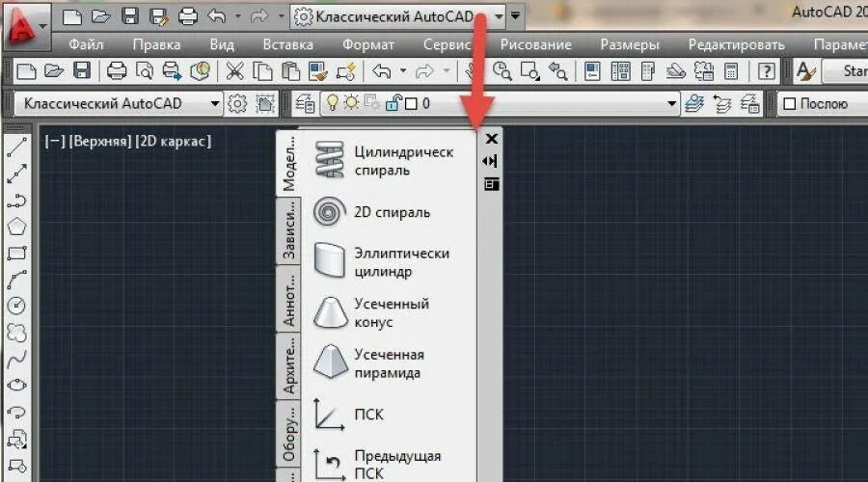Open the Markup Set Manager icon
The width and height of the screenshot is (868, 482).
point(704,70)
